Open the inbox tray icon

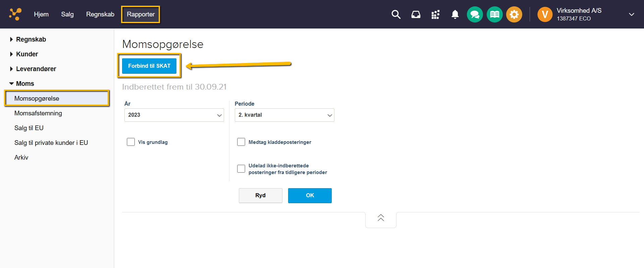[416, 14]
